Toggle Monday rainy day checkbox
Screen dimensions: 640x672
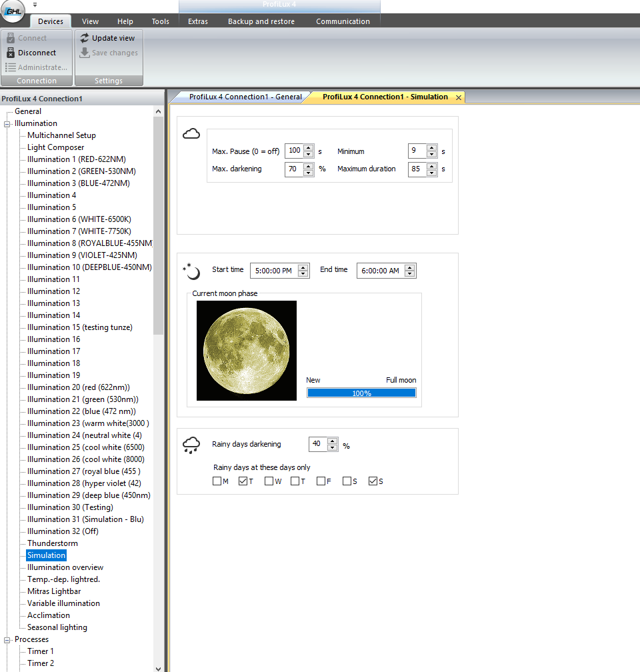click(x=217, y=481)
